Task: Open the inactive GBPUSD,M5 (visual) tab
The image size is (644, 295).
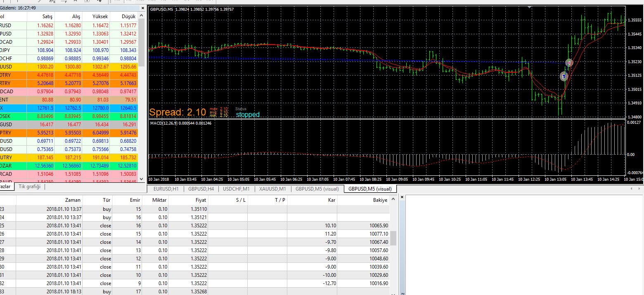Action: (x=317, y=189)
